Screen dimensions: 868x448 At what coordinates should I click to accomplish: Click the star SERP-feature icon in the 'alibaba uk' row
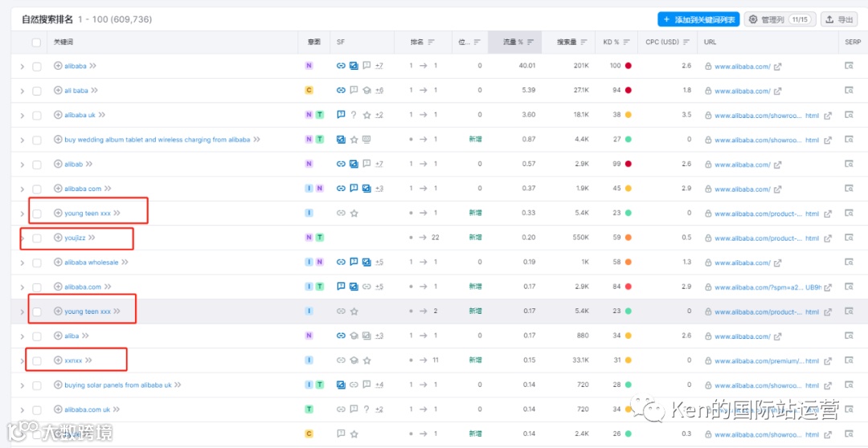pyautogui.click(x=366, y=115)
